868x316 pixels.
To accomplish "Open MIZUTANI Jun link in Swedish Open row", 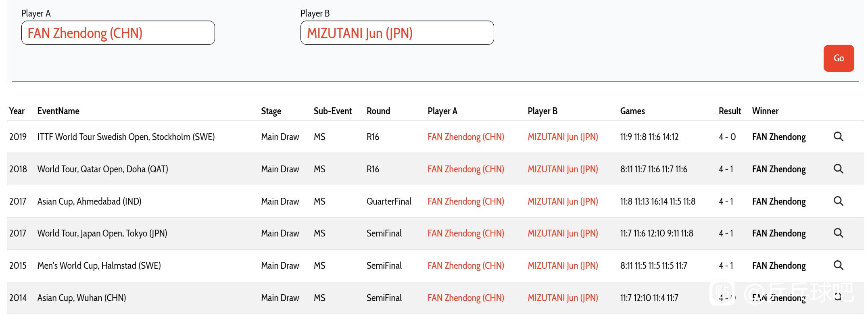I will (563, 137).
